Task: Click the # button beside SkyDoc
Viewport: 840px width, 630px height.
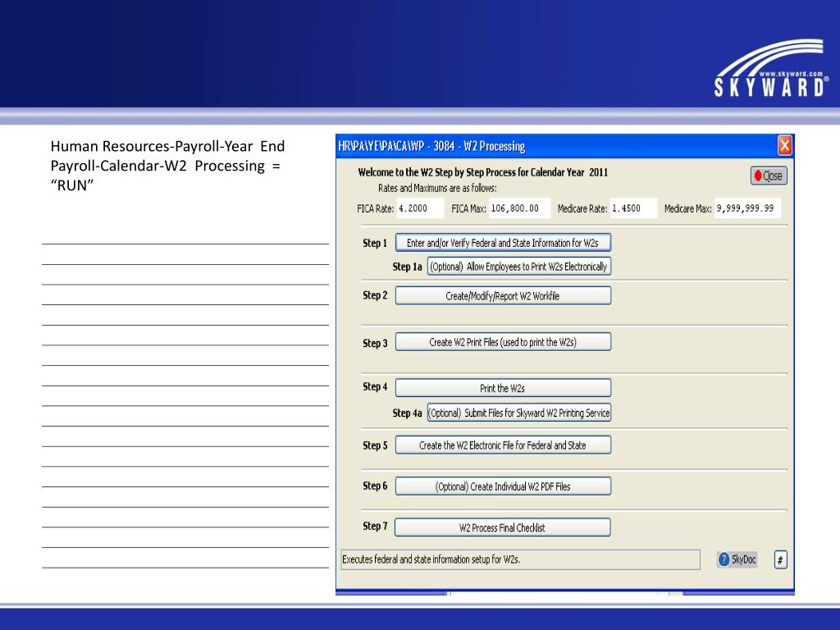Action: coord(781,560)
